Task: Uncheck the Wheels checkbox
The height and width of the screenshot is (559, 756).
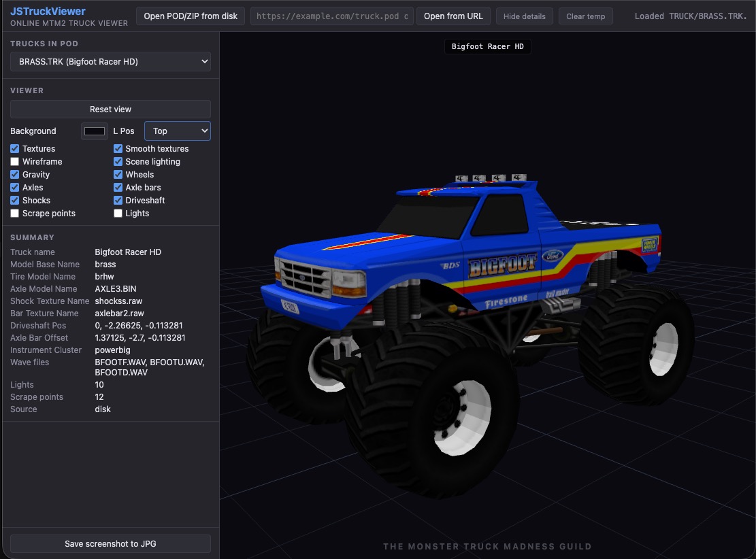Action: pos(118,175)
